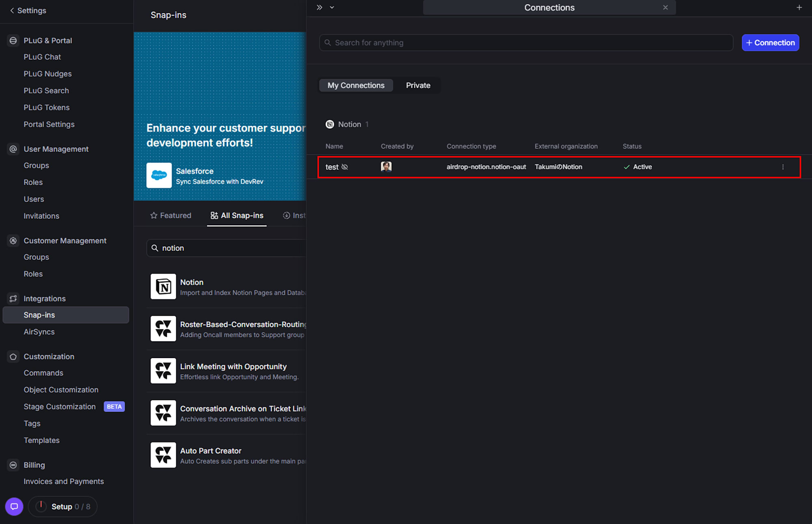Screen dimensions: 812x524
Task: Click the Roster-Based-Conversation-Routing snap-in icon
Action: coord(163,329)
